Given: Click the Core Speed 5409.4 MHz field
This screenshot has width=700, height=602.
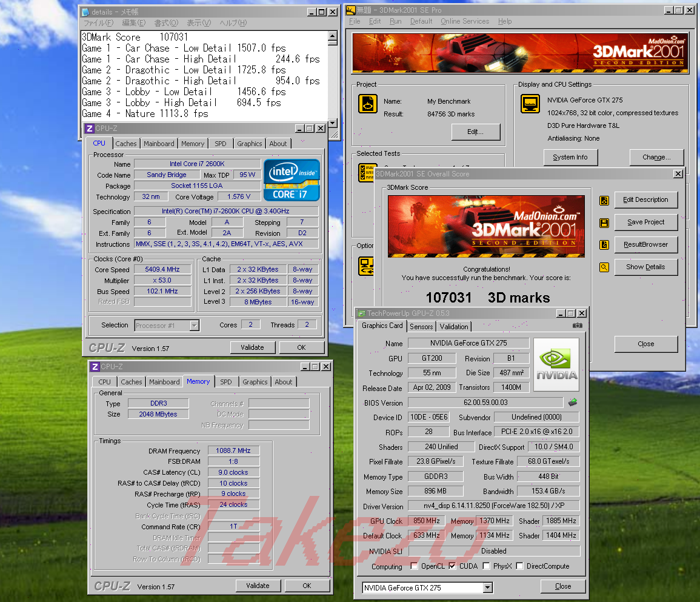Looking at the screenshot, I should (x=162, y=269).
